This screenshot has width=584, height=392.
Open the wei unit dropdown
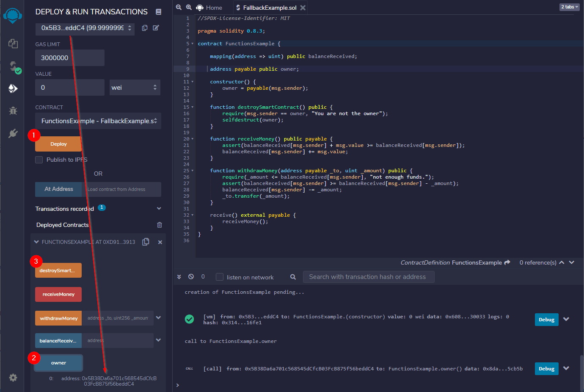point(135,88)
